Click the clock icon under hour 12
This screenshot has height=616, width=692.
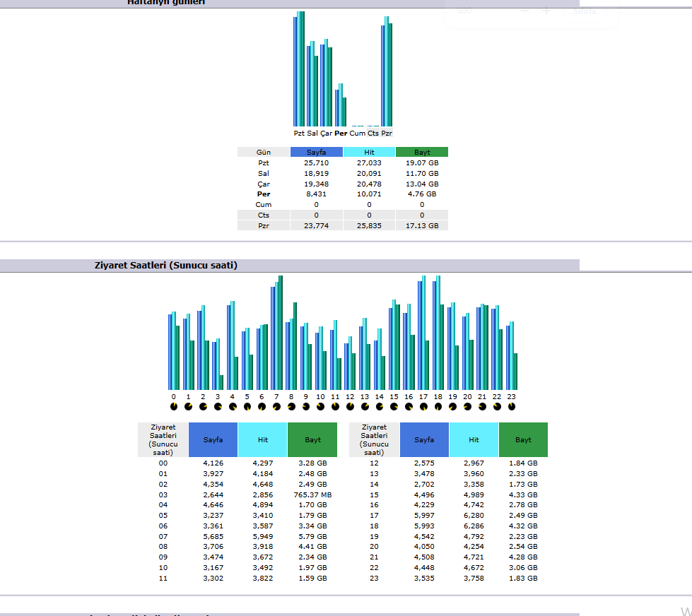(350, 407)
